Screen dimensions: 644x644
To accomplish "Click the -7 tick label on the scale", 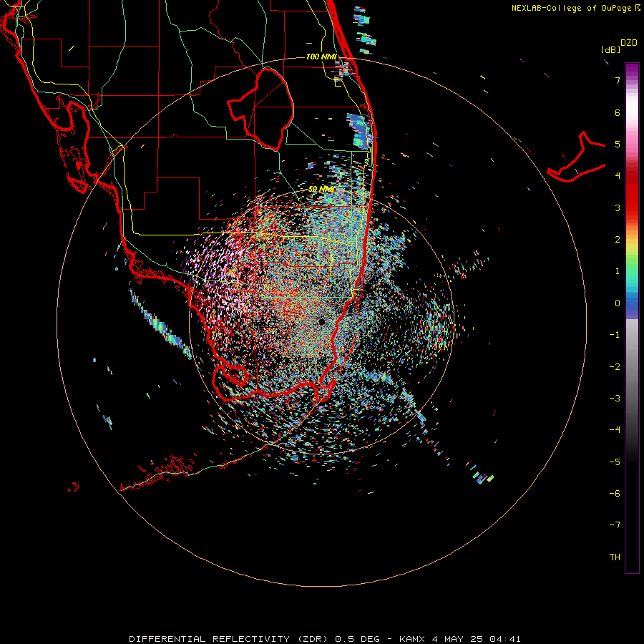I will [615, 525].
